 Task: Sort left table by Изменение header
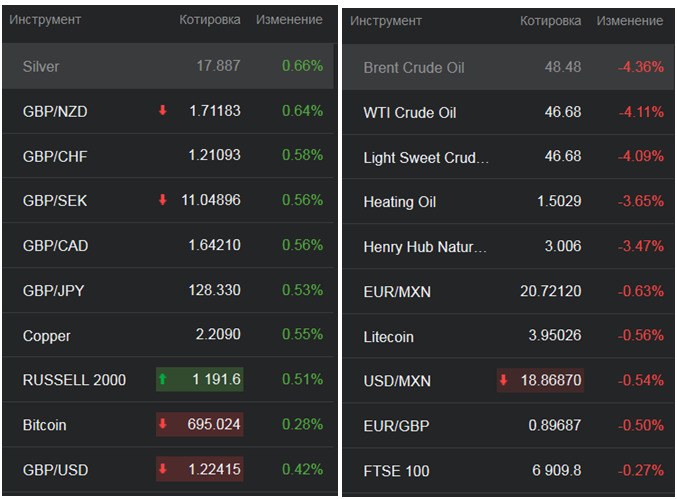click(289, 20)
